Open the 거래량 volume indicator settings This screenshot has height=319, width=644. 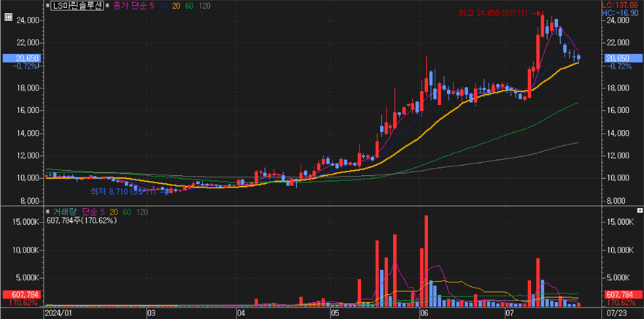64,211
